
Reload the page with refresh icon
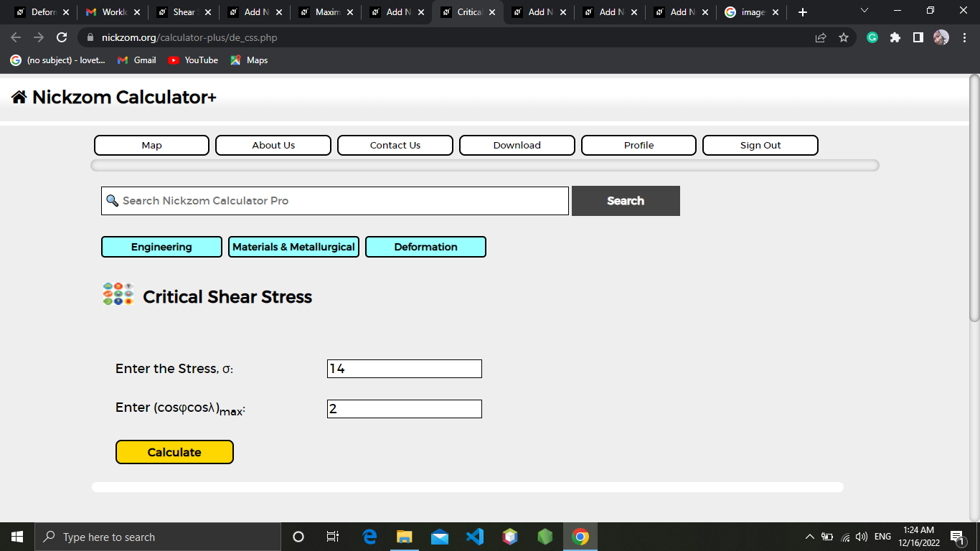coord(62,37)
